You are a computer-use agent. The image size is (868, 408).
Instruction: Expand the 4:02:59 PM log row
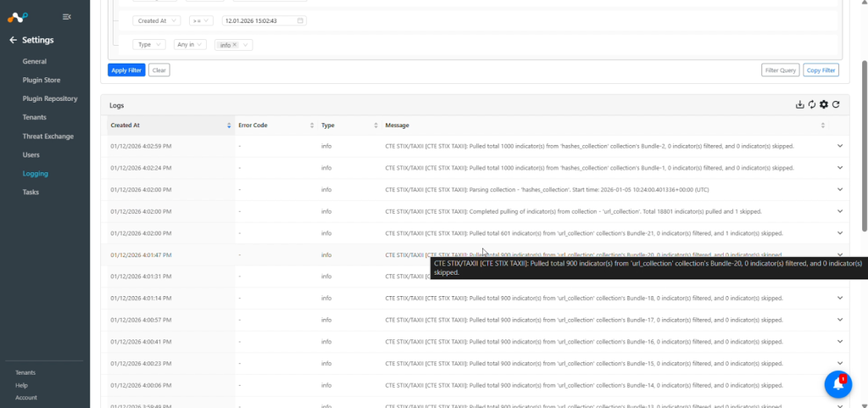pos(840,146)
